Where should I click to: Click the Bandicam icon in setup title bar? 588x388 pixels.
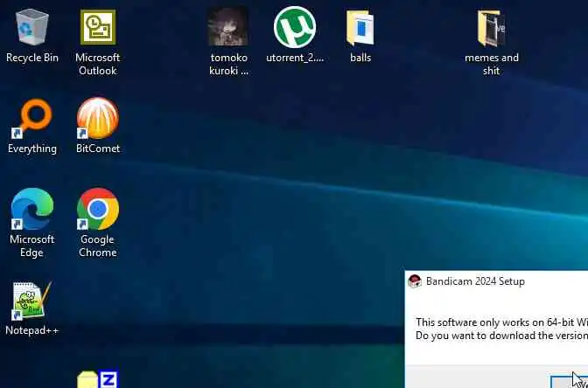point(415,281)
